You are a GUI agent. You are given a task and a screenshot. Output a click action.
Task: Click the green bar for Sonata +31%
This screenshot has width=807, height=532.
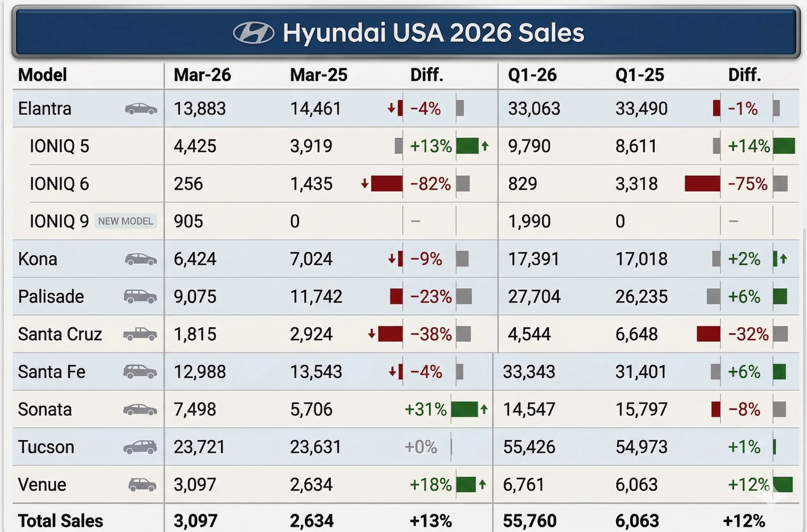[464, 410]
